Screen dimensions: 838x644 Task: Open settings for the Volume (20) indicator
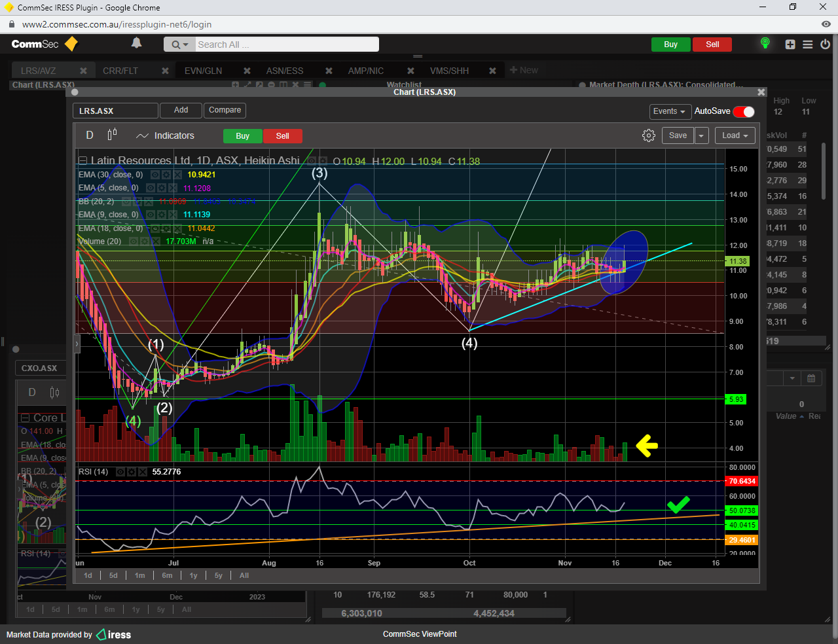point(145,241)
